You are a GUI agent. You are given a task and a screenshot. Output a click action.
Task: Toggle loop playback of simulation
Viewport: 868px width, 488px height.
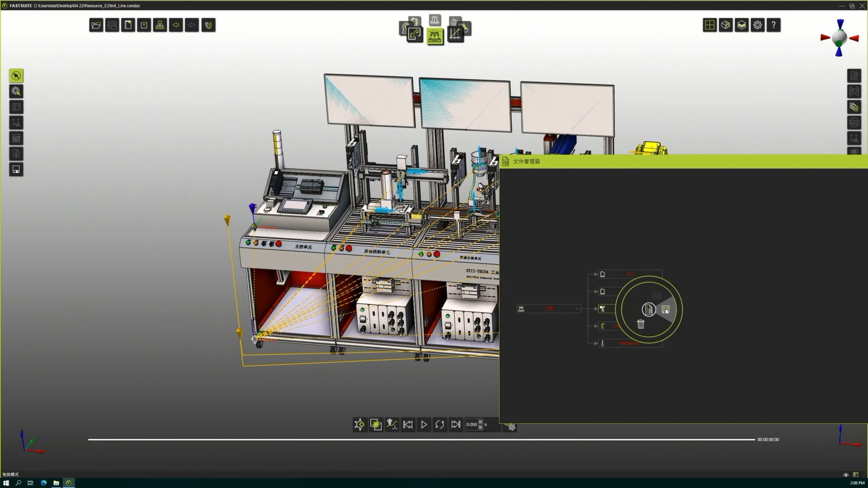click(439, 424)
